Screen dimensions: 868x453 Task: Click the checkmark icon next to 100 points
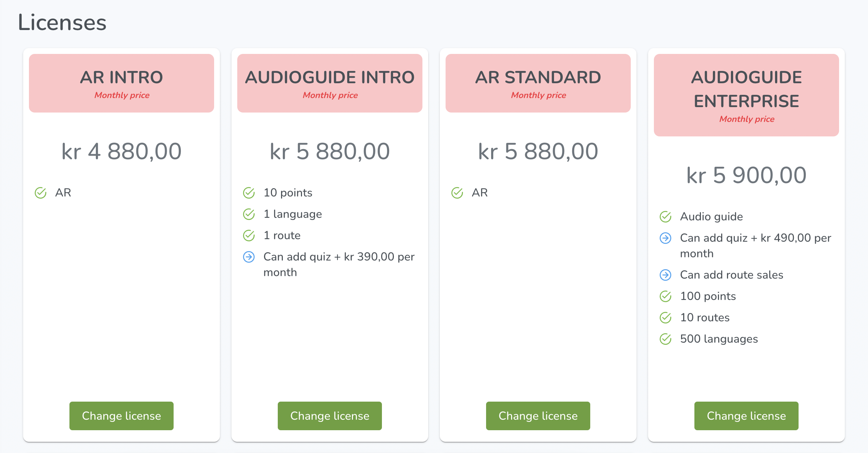tap(665, 296)
